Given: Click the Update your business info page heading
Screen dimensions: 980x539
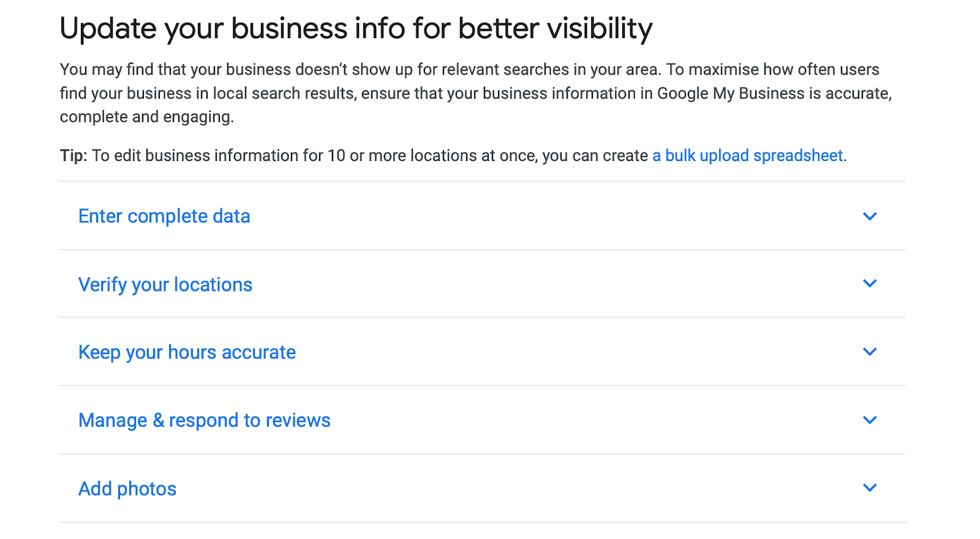Looking at the screenshot, I should 356,29.
